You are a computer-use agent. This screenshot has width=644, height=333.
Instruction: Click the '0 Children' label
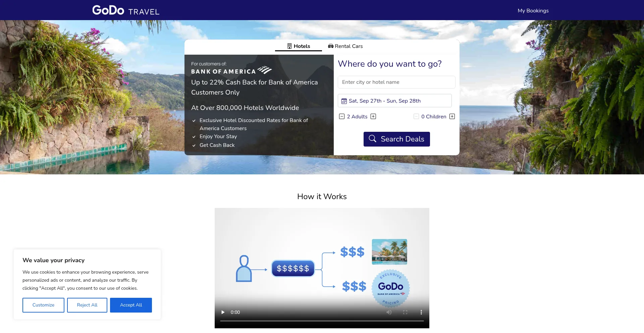[x=434, y=116]
